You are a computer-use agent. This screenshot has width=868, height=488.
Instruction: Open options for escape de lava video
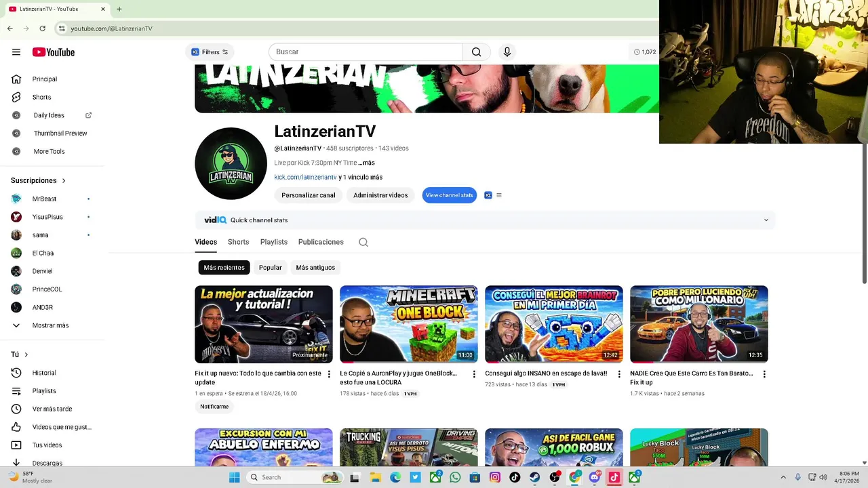click(x=619, y=374)
